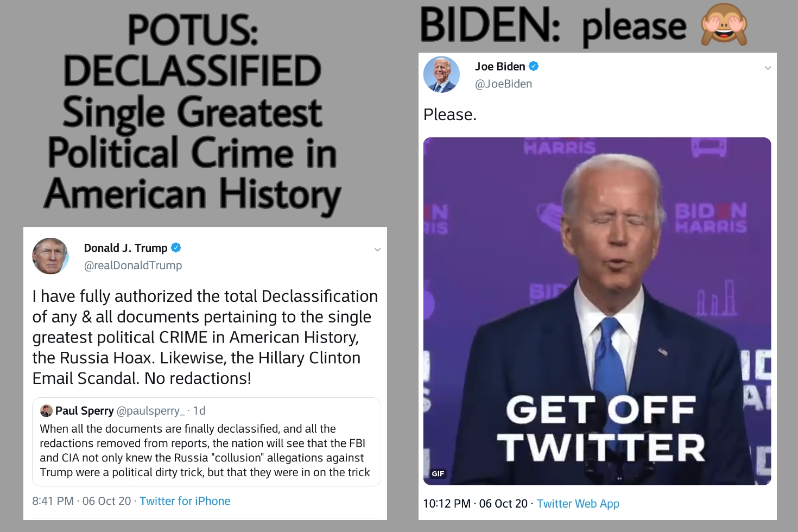This screenshot has width=798, height=532.
Task: Click Biden's blue verified badge
Action: [534, 66]
